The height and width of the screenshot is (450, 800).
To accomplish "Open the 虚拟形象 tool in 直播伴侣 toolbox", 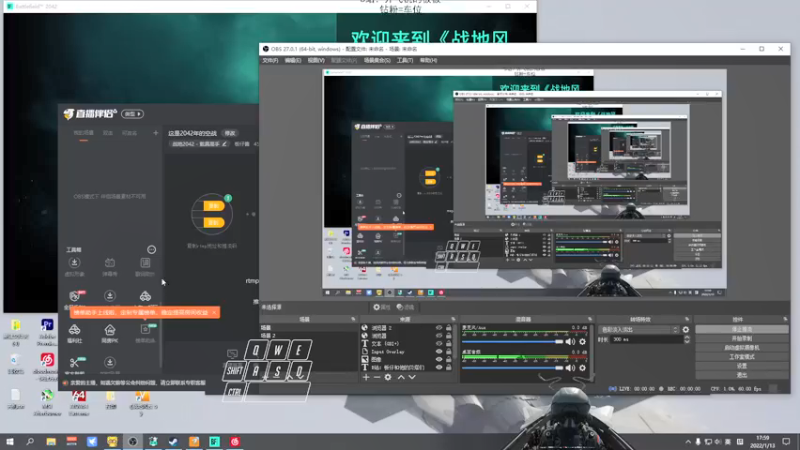I will coord(74,266).
